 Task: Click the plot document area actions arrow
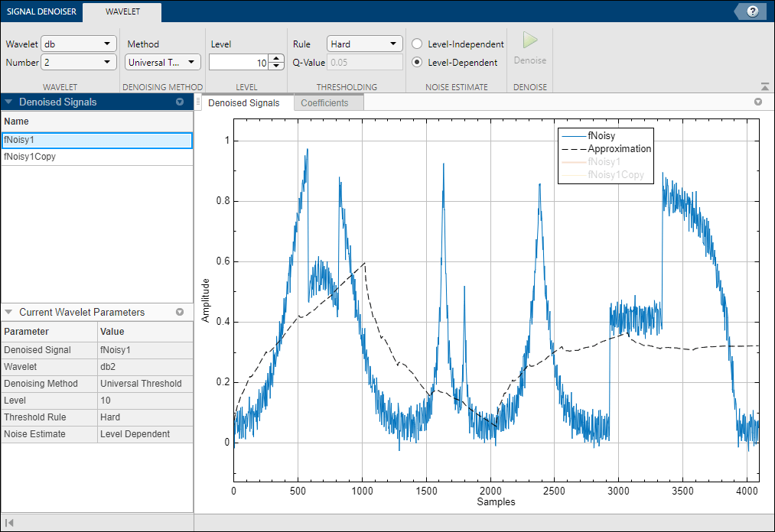pyautogui.click(x=758, y=102)
